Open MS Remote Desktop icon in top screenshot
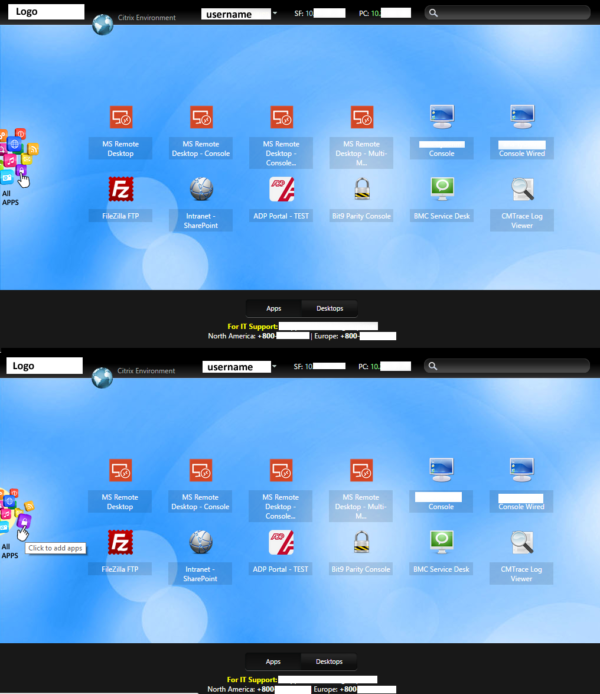Image resolution: width=600 pixels, height=694 pixels. coord(121,117)
